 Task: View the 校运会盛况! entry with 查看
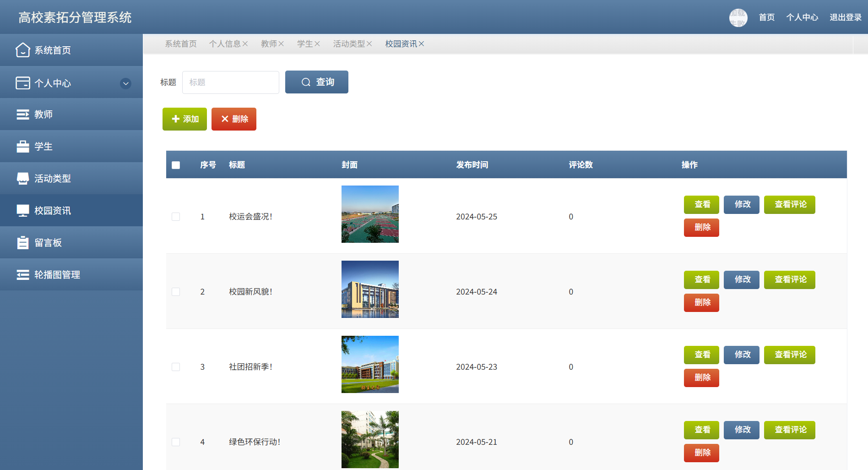(701, 205)
